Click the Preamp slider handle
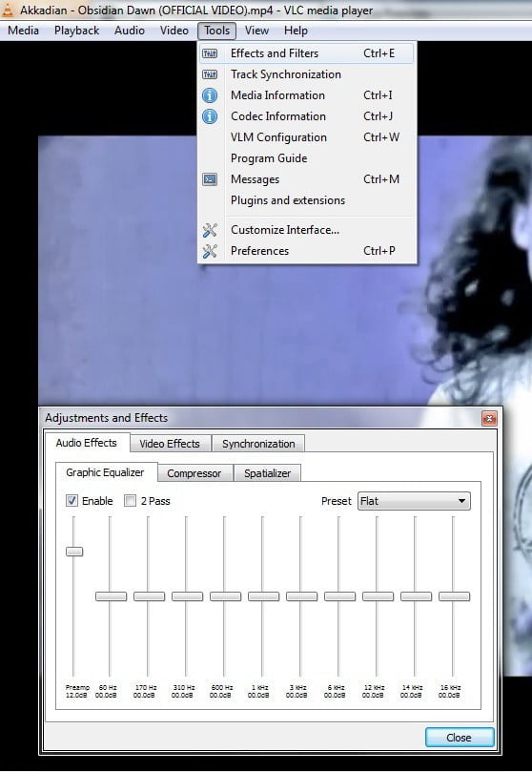The height and width of the screenshot is (772, 532). tap(74, 552)
